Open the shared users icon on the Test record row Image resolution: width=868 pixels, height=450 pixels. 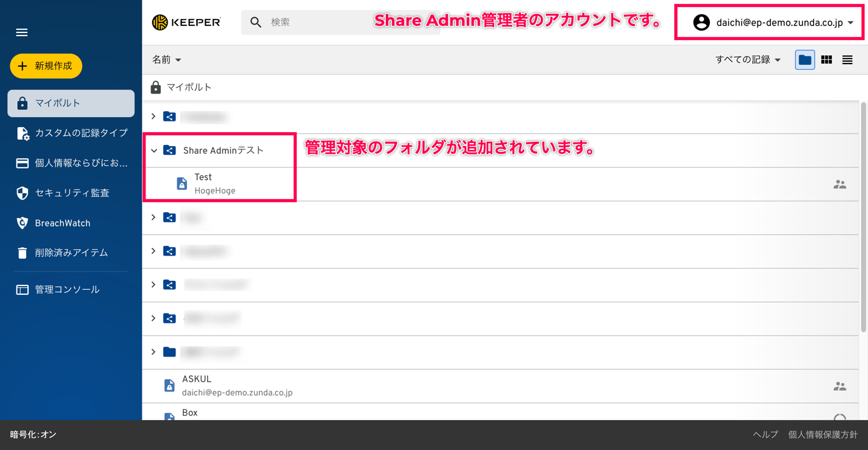click(x=840, y=184)
